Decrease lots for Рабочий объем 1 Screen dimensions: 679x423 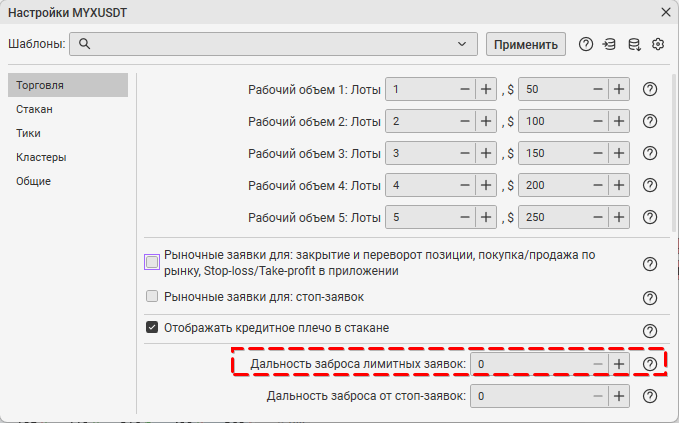coord(465,89)
